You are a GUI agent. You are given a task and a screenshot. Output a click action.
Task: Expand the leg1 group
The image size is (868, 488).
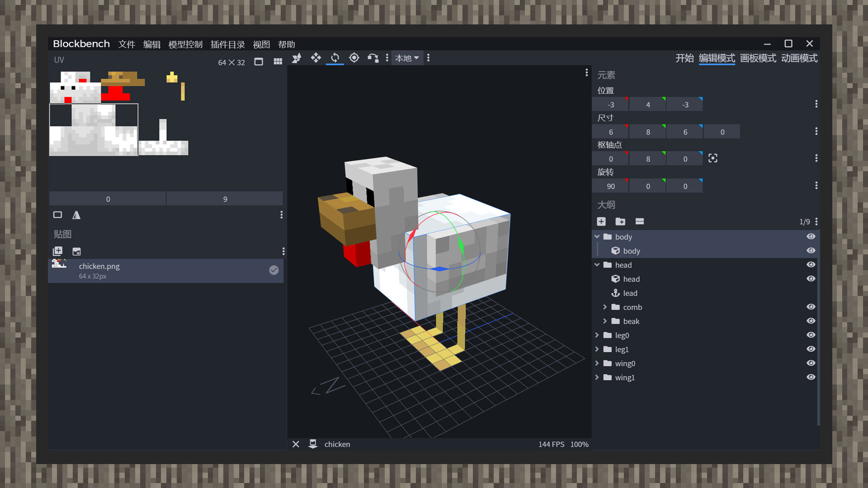point(597,349)
